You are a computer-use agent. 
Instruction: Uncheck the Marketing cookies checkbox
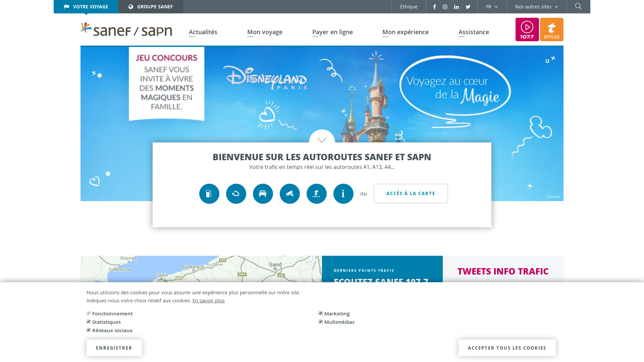tap(321, 313)
